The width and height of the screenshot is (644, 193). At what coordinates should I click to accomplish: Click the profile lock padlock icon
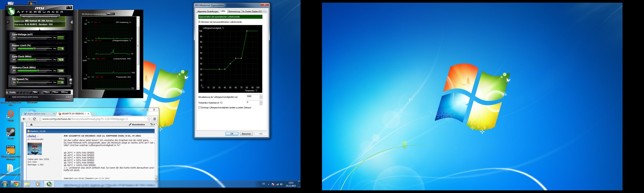pyautogui.click(x=7, y=92)
